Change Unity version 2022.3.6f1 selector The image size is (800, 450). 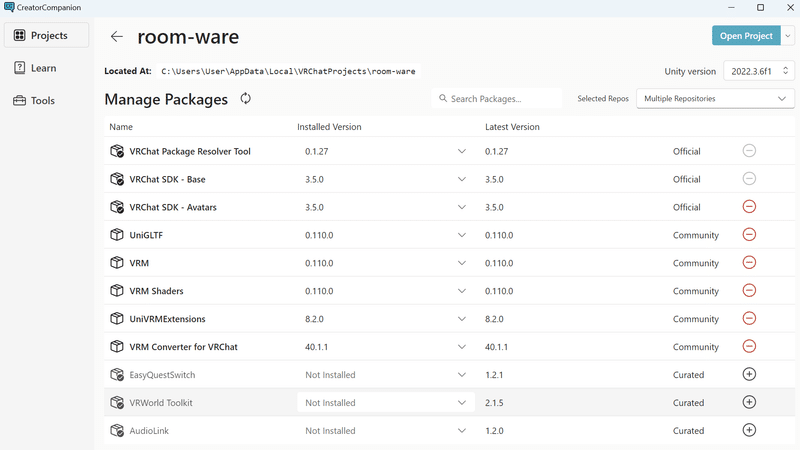pyautogui.click(x=759, y=71)
